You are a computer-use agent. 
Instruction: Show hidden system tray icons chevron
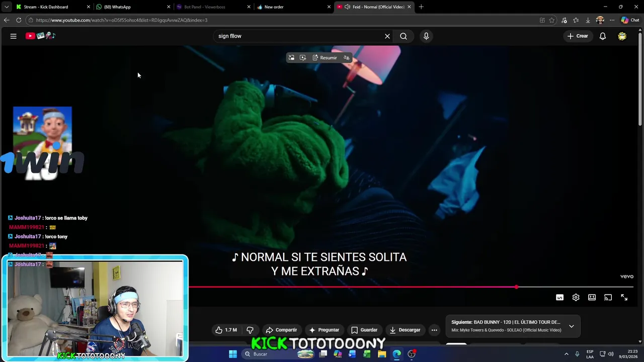tap(566, 354)
